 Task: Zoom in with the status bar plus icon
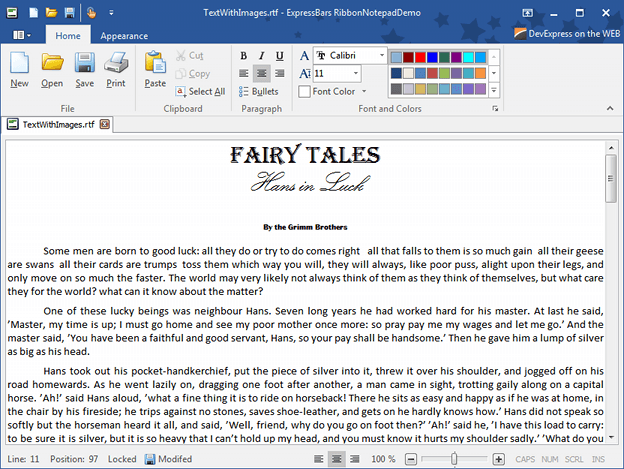pyautogui.click(x=499, y=459)
